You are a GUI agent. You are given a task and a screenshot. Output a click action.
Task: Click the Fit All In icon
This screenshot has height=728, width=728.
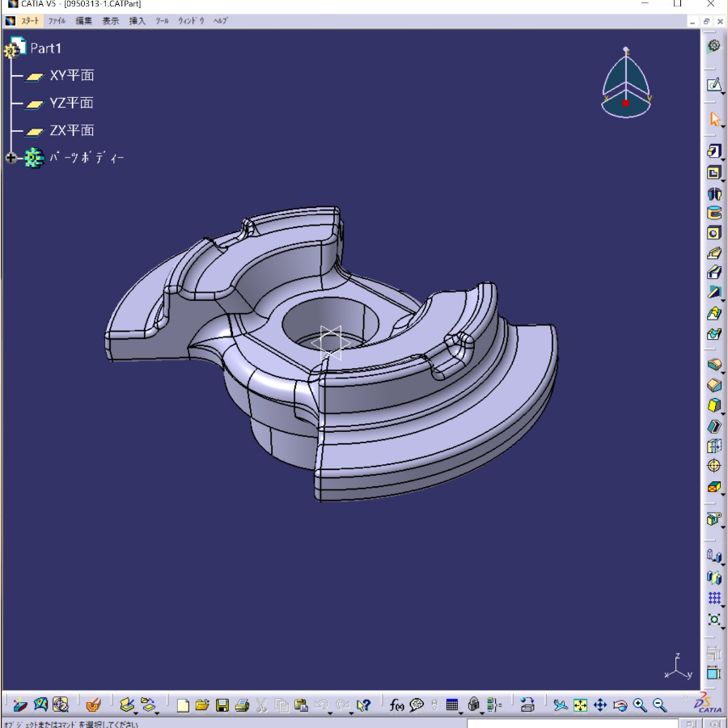(x=579, y=705)
